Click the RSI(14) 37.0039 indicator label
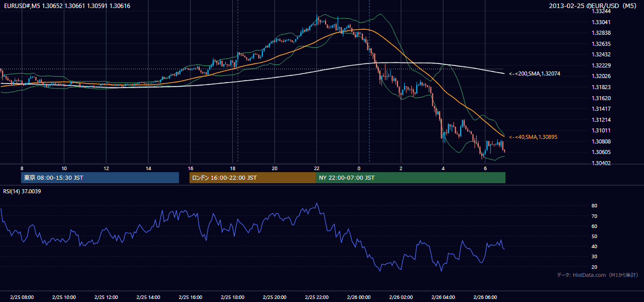The width and height of the screenshot is (644, 302). (x=22, y=191)
